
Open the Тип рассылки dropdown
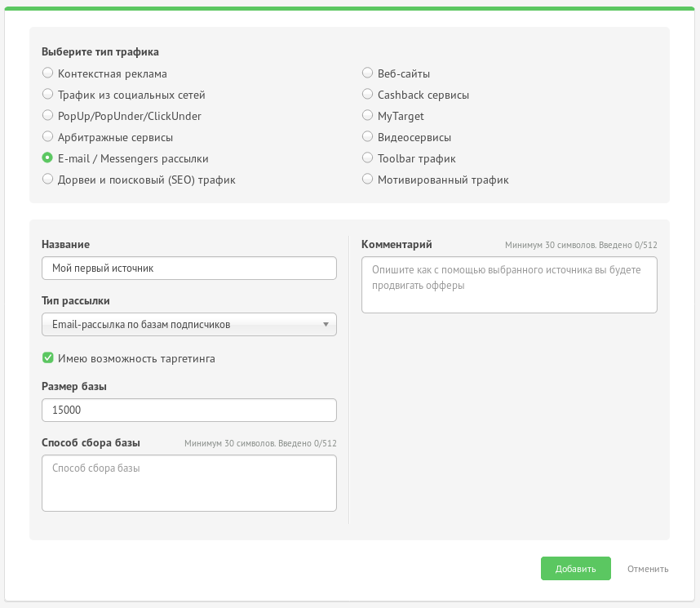click(x=188, y=325)
